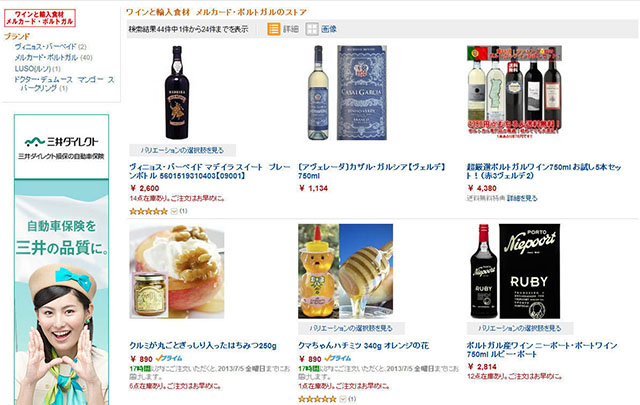View variation options for bear honey
Viewport: 640px width, 405px height.
351,328
